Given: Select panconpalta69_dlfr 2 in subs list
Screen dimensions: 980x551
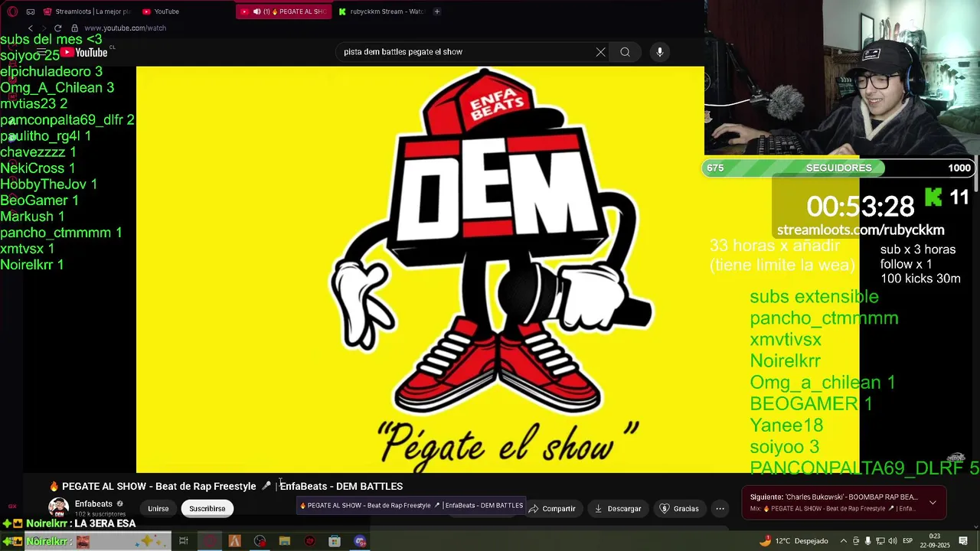Looking at the screenshot, I should tap(67, 120).
